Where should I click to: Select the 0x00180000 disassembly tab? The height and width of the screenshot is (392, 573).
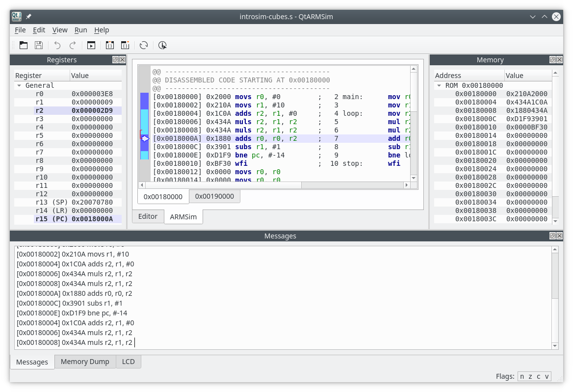[163, 197]
